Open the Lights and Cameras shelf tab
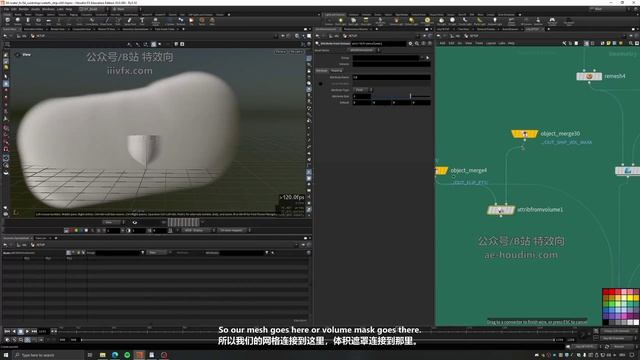This screenshot has width=640, height=360. pos(335,15)
